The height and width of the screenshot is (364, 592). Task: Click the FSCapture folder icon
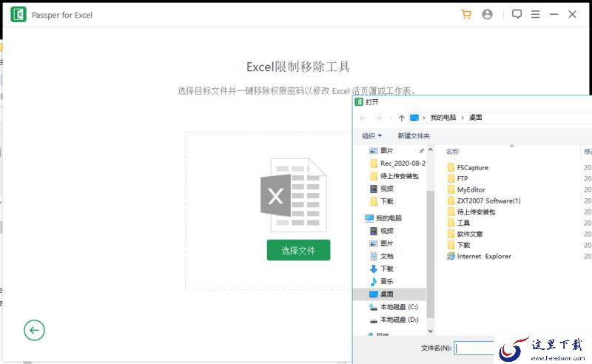click(x=451, y=167)
